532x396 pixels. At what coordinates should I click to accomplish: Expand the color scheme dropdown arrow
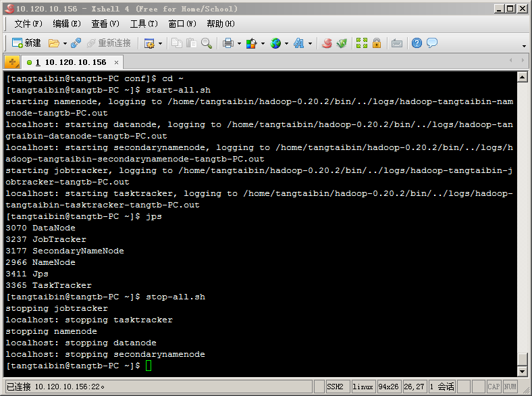[263, 43]
